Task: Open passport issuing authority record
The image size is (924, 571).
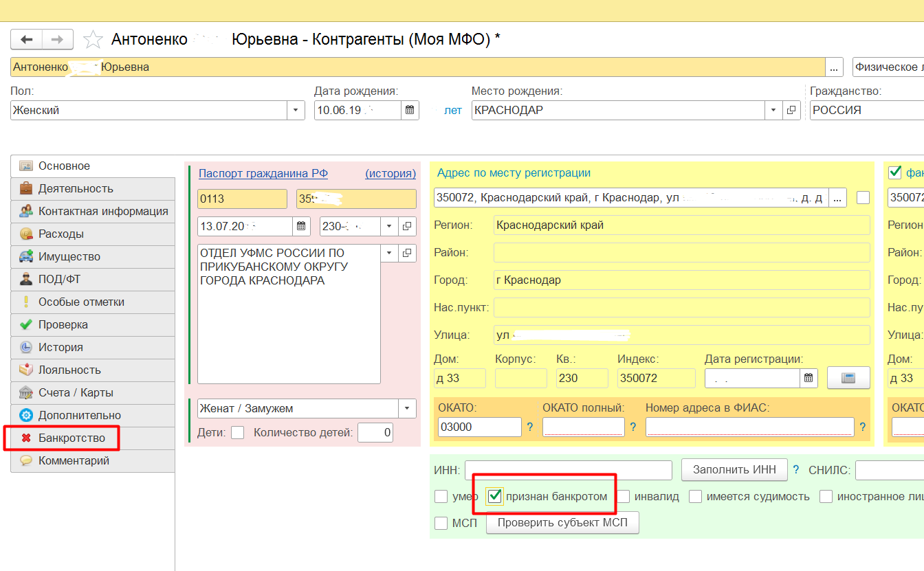Action: pos(407,253)
